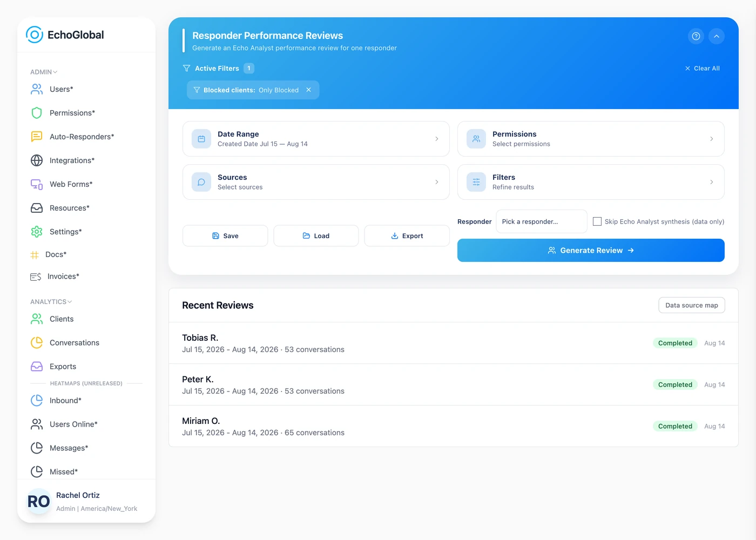Click the EchoGlobal logo icon

pos(35,35)
